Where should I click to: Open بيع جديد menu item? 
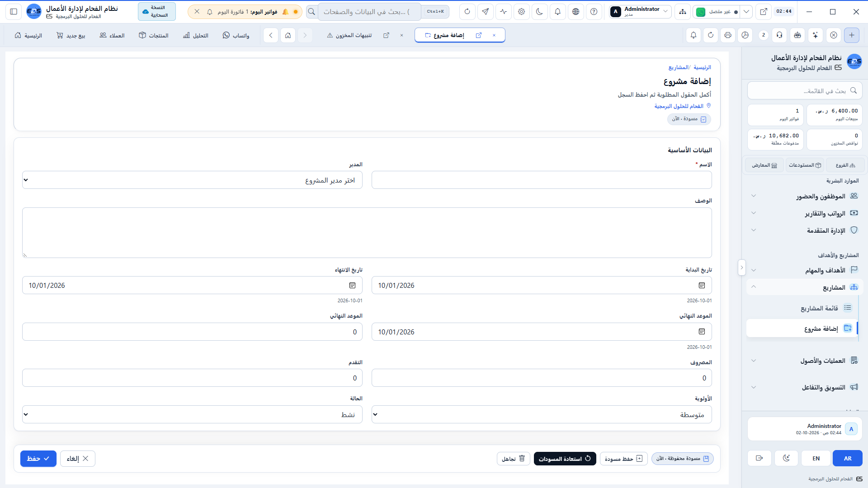pyautogui.click(x=71, y=35)
